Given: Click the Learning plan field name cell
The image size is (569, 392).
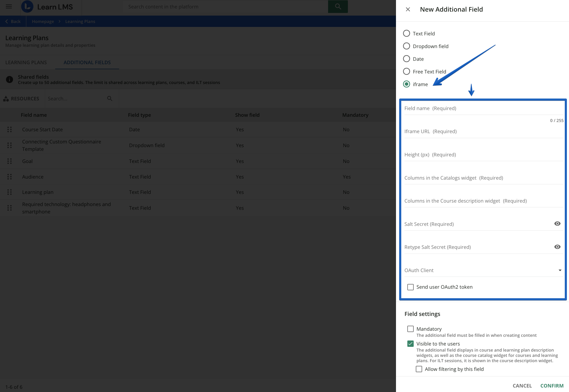Looking at the screenshot, I should pos(38,192).
